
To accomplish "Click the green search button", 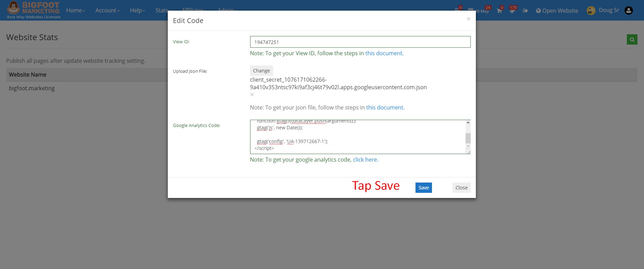I will pos(632,39).
